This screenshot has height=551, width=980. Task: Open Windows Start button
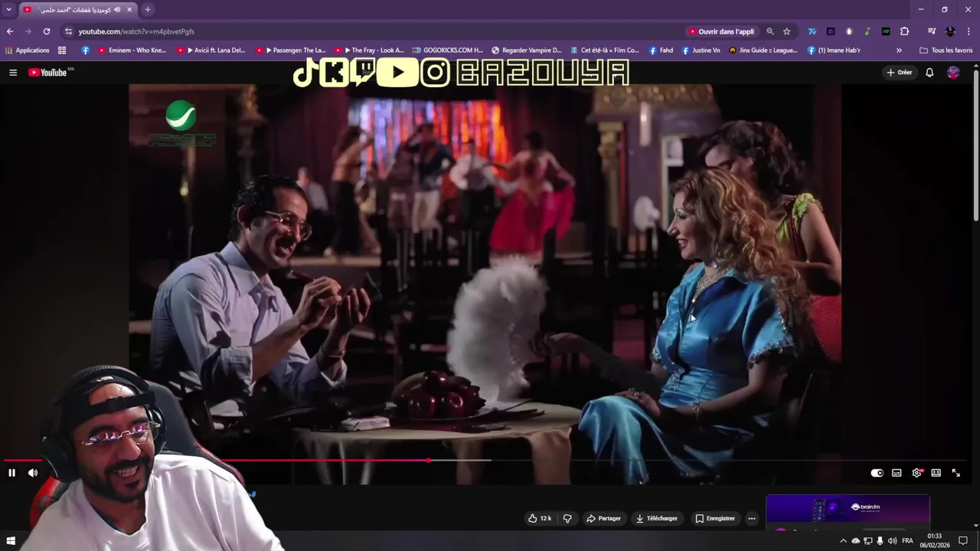[11, 541]
